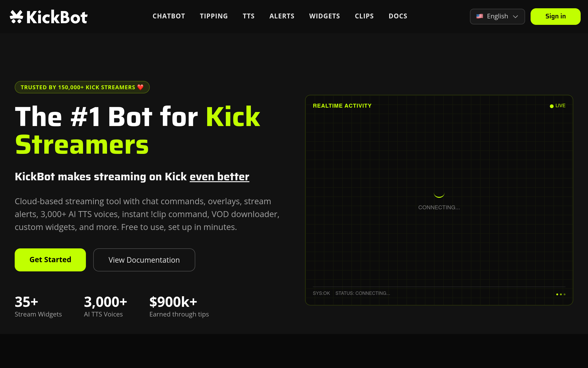Screen dimensions: 588x368
Task: Open the English language dropdown
Action: tap(497, 16)
